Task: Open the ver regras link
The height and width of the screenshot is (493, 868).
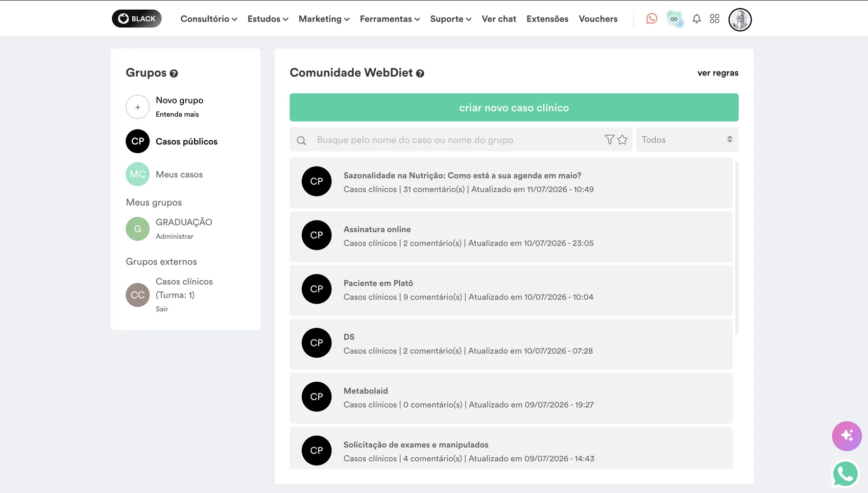Action: 718,73
